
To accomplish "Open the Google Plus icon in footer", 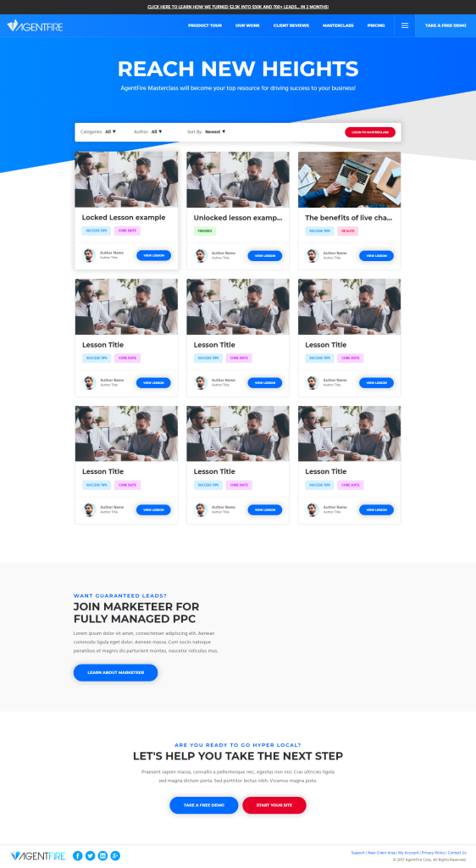I will (115, 856).
